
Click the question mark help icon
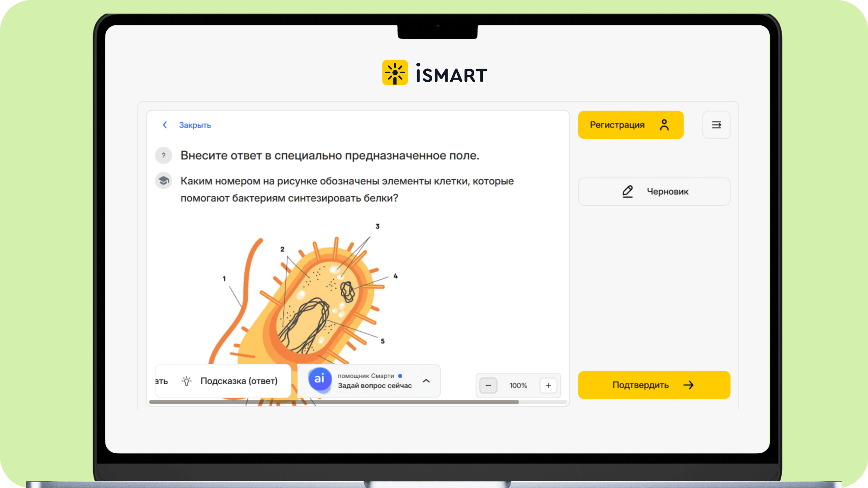(x=164, y=155)
